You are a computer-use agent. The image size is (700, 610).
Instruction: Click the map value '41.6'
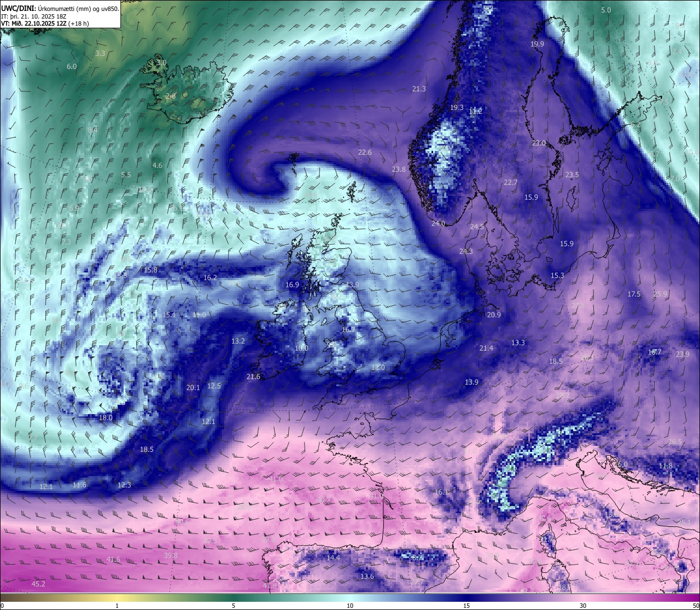click(113, 559)
